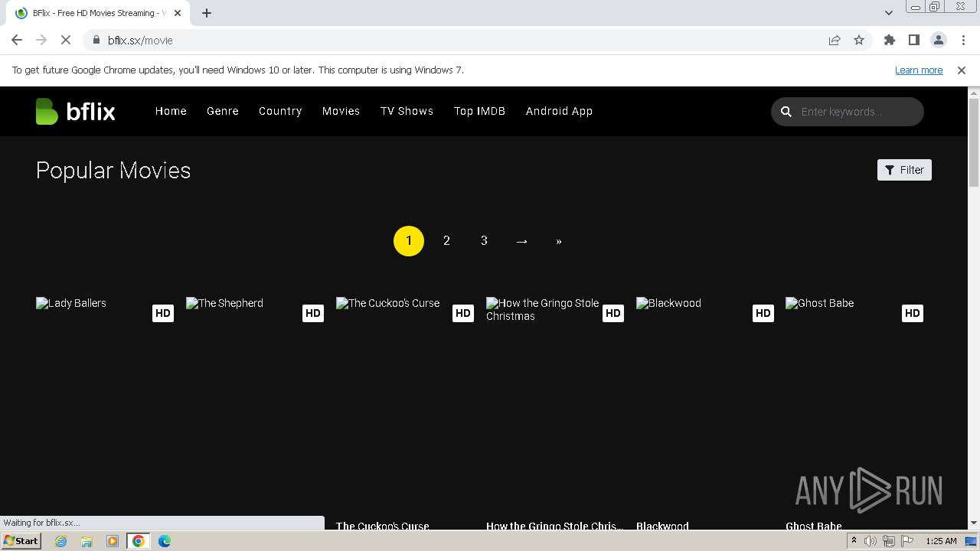Viewport: 980px width, 551px height.
Task: Open the Country menu
Action: [x=280, y=111]
